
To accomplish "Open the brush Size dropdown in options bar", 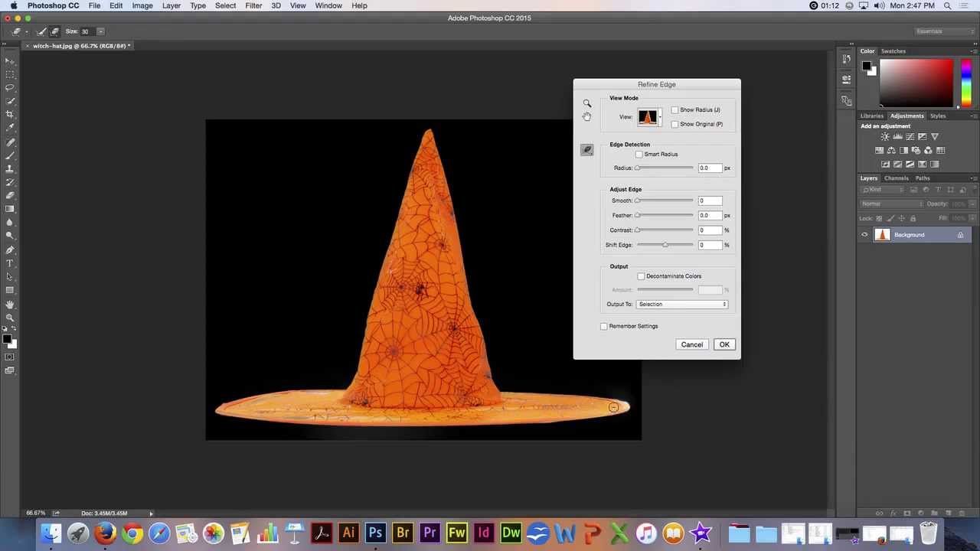I will [x=100, y=31].
